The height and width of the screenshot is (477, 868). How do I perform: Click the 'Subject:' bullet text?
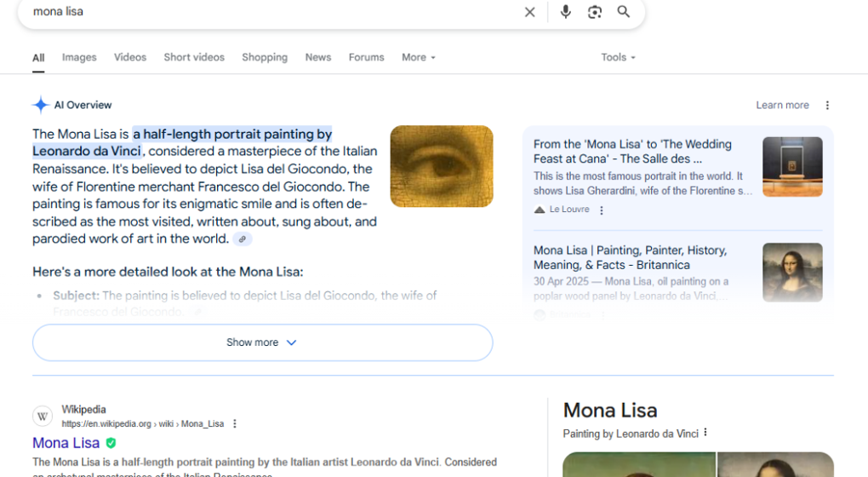(76, 296)
